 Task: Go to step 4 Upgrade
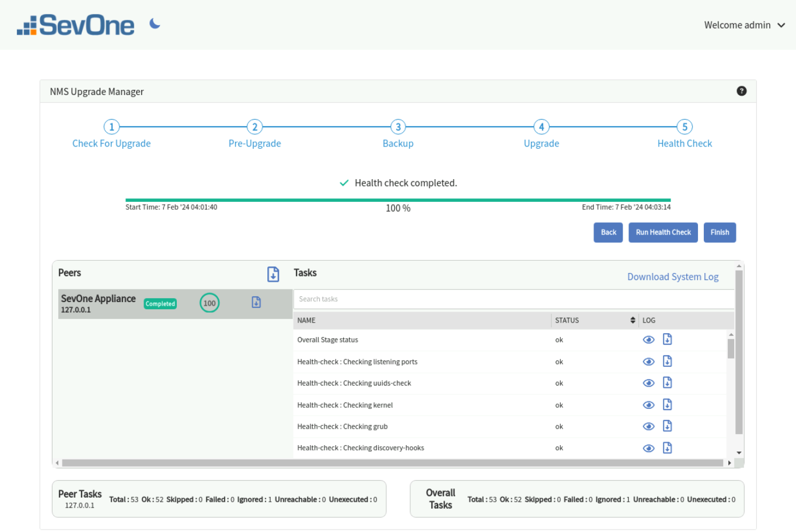pyautogui.click(x=542, y=127)
